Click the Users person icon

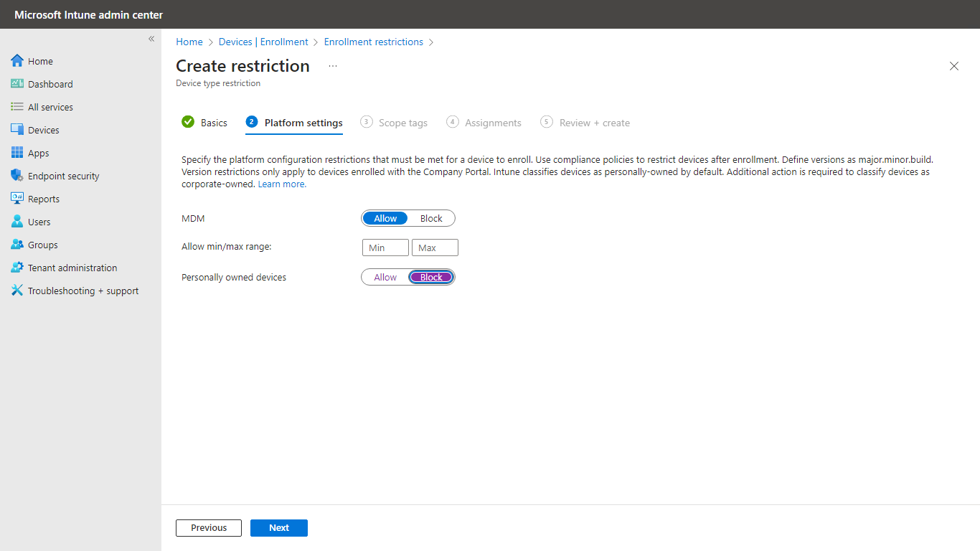coord(17,222)
